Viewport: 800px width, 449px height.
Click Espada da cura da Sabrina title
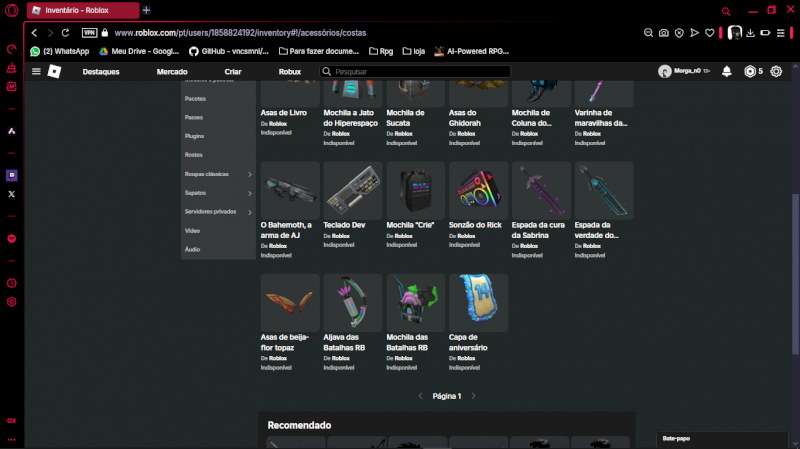pyautogui.click(x=537, y=230)
